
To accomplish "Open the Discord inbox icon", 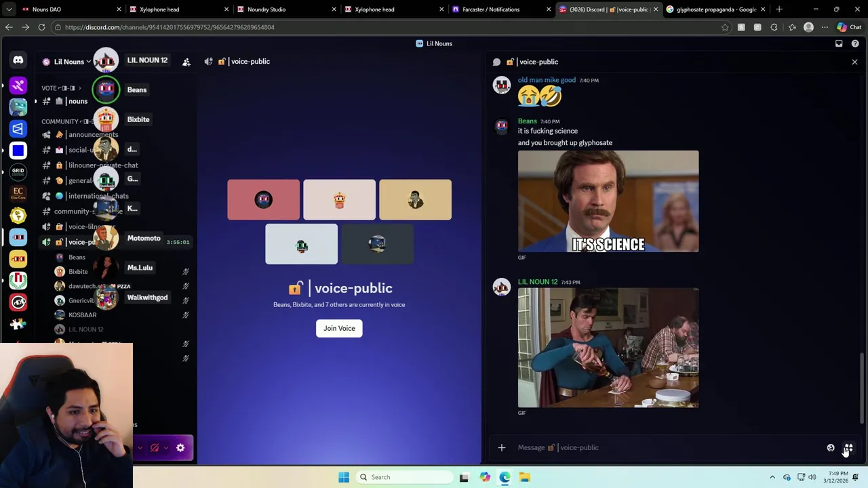I will pyautogui.click(x=839, y=43).
